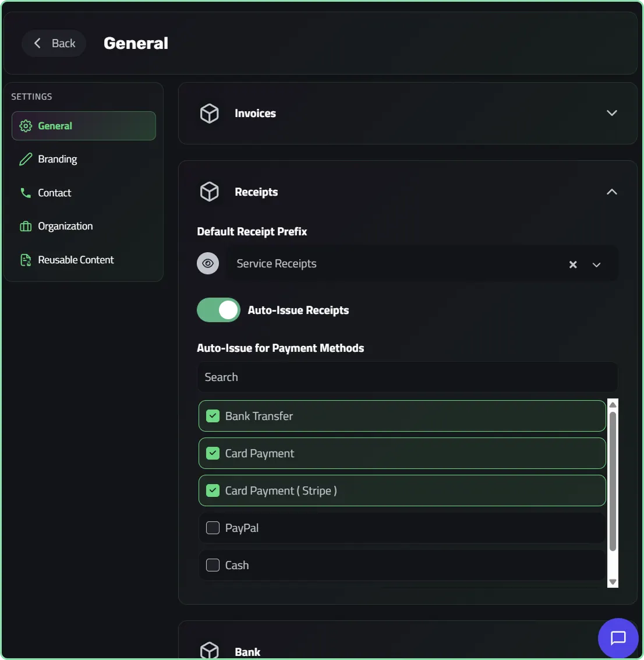Check the Cash checkbox

(213, 565)
